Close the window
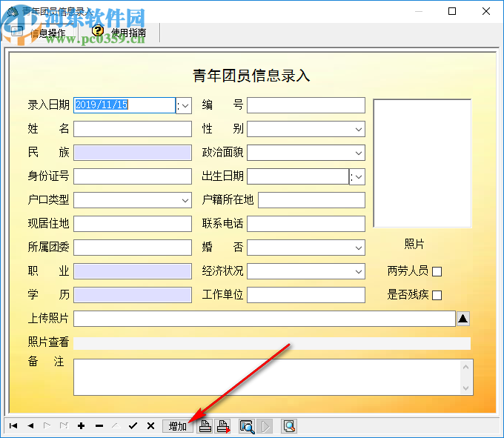Viewport: 504px width, 438px height. click(486, 11)
